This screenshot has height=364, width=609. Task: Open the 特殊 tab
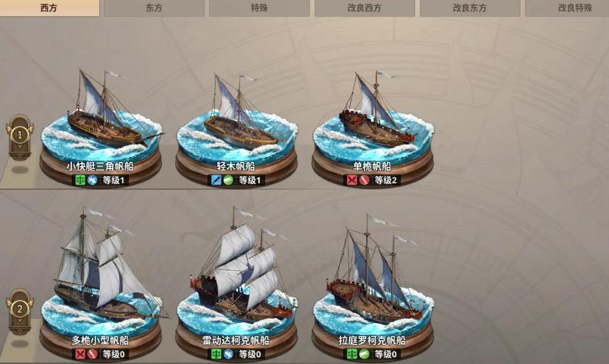pyautogui.click(x=259, y=8)
